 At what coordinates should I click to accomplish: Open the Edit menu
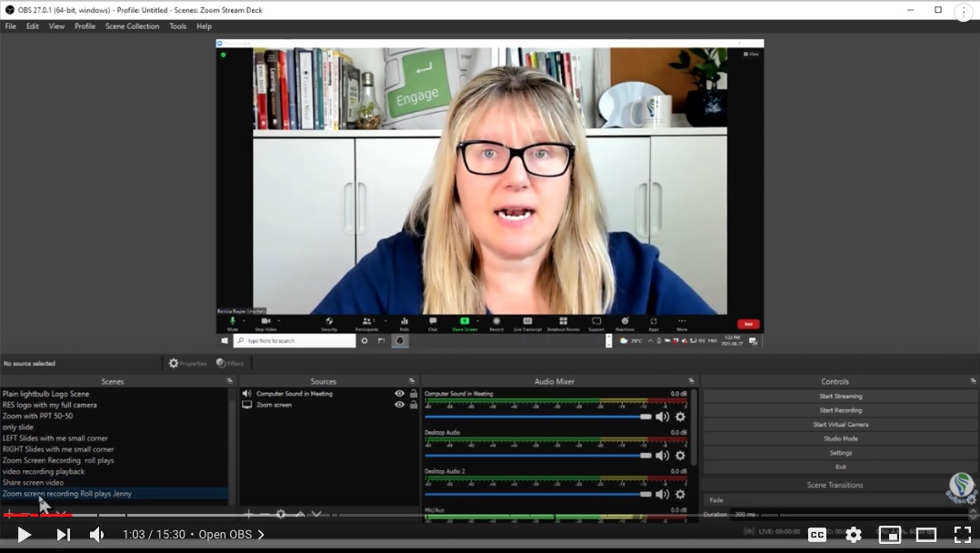[x=33, y=26]
